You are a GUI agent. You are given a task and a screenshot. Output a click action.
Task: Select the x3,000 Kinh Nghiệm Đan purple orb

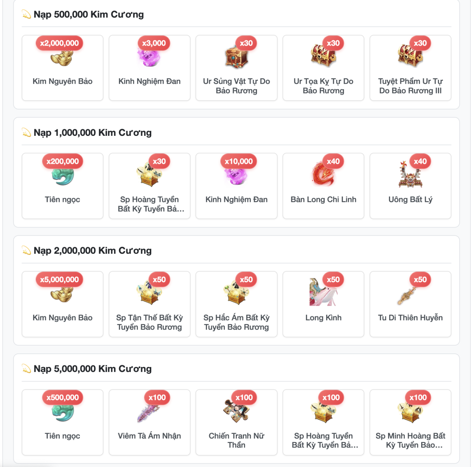[149, 57]
